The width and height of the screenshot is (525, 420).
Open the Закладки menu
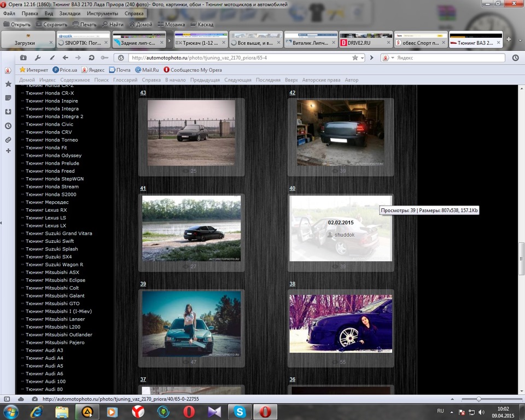[x=69, y=13]
